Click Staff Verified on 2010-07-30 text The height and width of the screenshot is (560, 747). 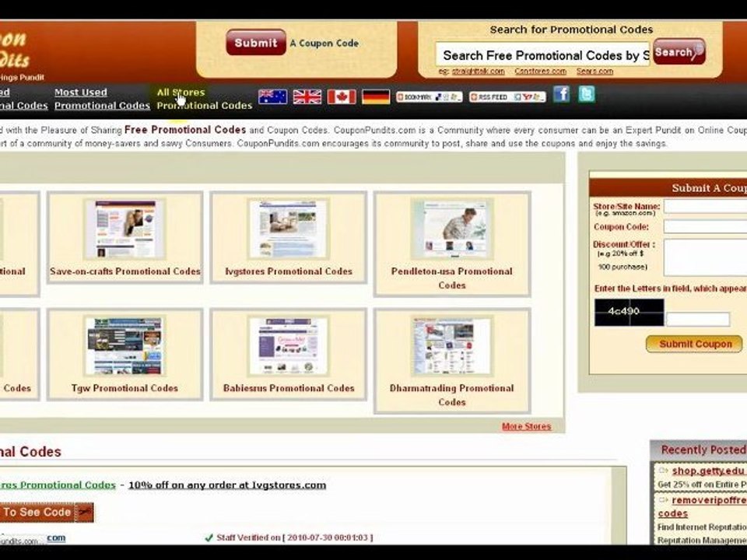point(294,537)
